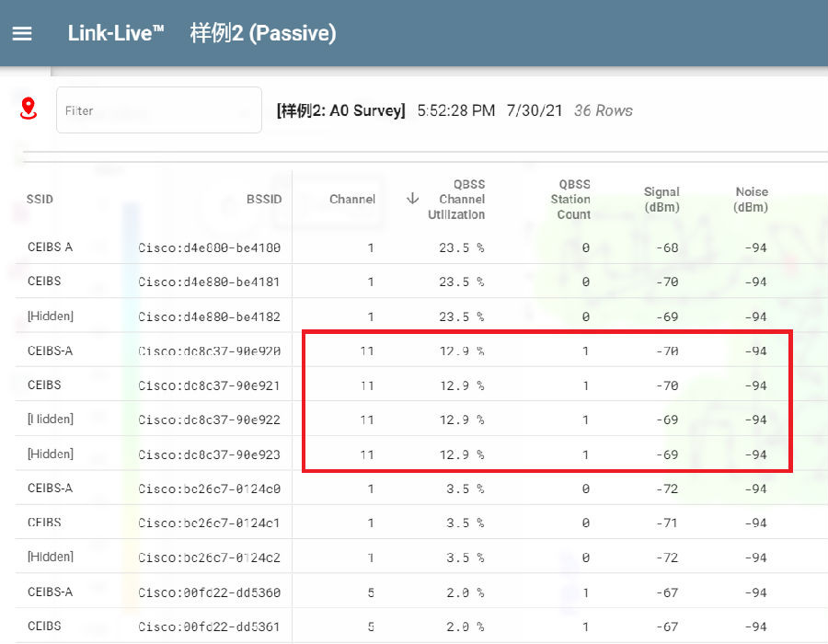Click QBSS Channel Utilization column header
Screen dimensions: 828x644
click(456, 200)
